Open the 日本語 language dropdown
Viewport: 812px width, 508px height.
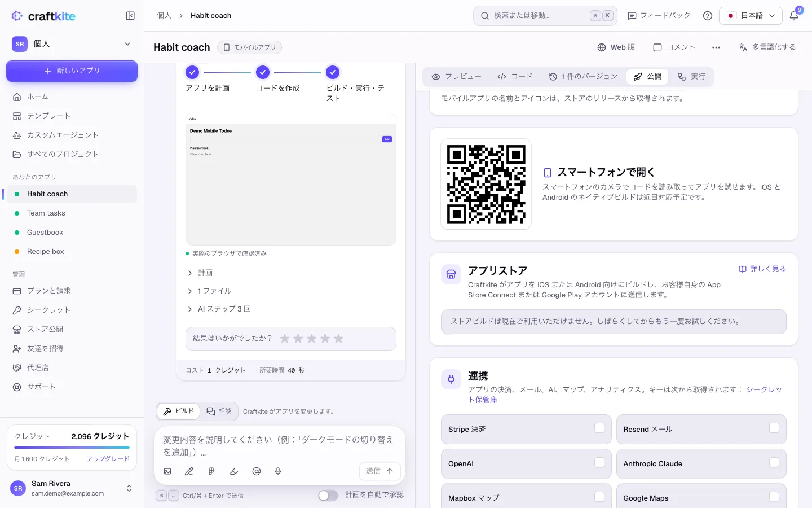pos(751,16)
